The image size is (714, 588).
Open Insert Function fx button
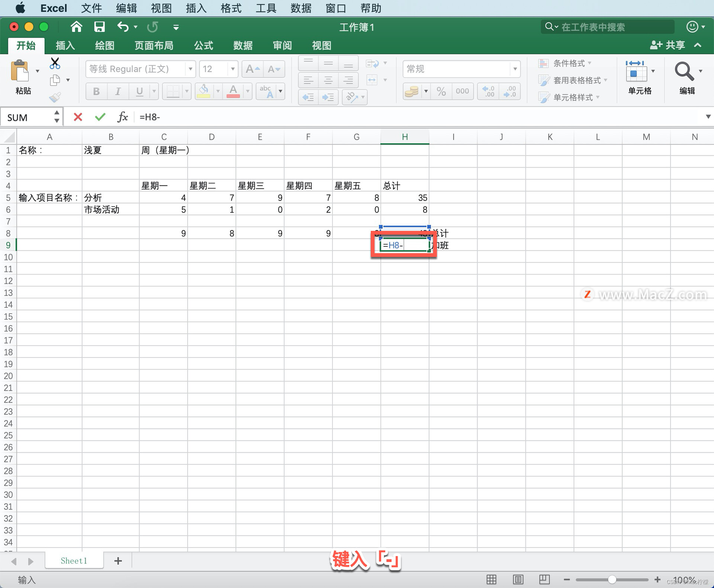pyautogui.click(x=122, y=117)
